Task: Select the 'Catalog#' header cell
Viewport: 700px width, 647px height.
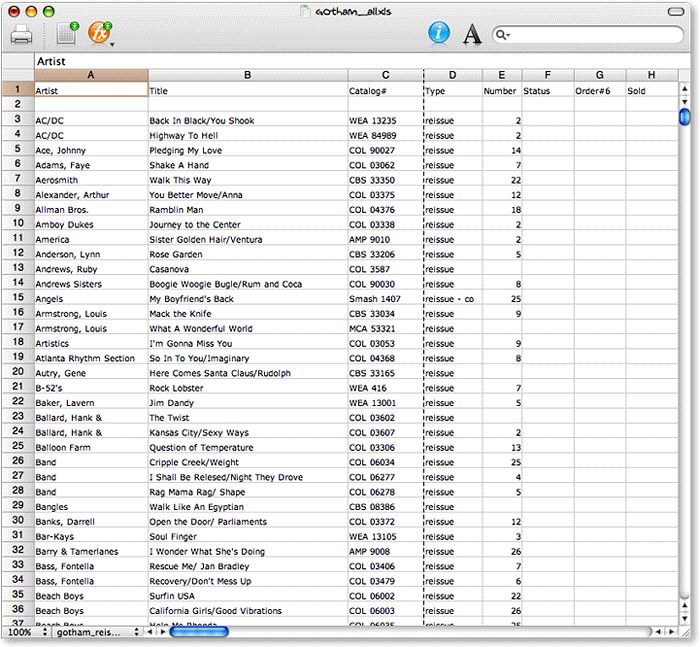Action: (x=386, y=91)
